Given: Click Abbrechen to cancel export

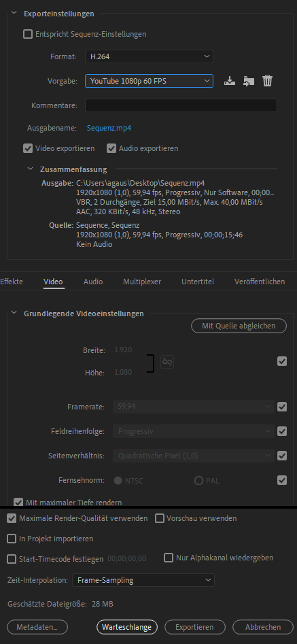Looking at the screenshot, I should tap(263, 627).
